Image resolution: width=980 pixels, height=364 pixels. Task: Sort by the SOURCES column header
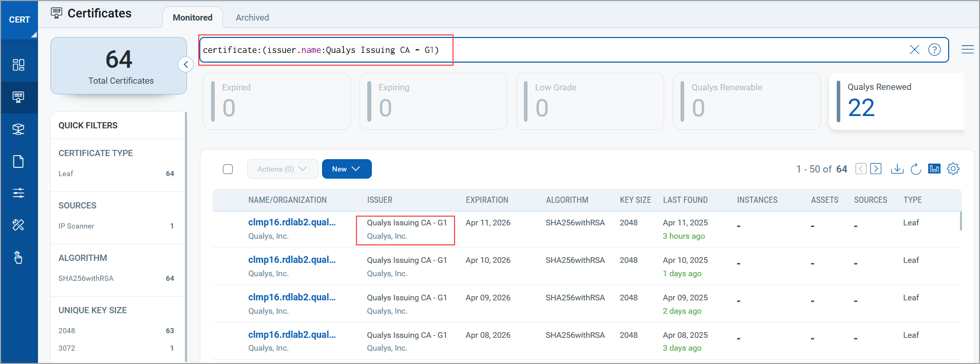(x=871, y=200)
